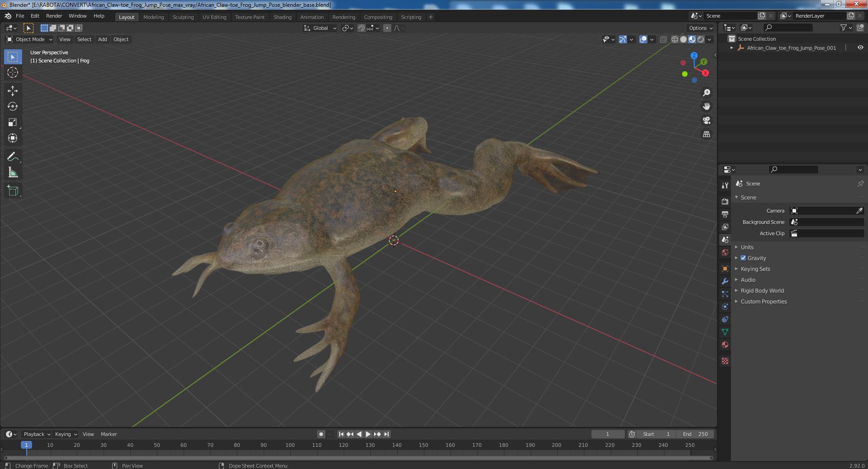The width and height of the screenshot is (868, 469).
Task: Open the Global orientation dropdown
Action: (x=320, y=28)
